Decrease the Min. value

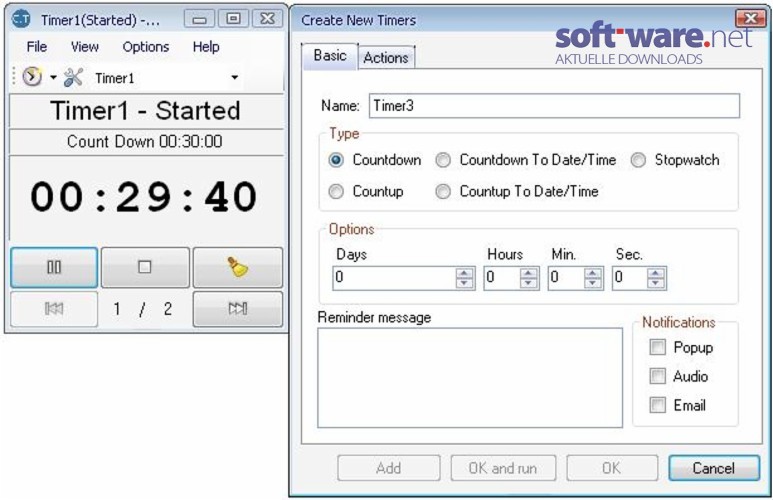593,283
